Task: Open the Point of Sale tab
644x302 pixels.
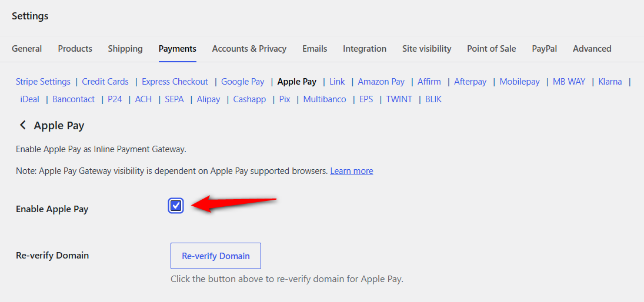Action: pos(491,49)
